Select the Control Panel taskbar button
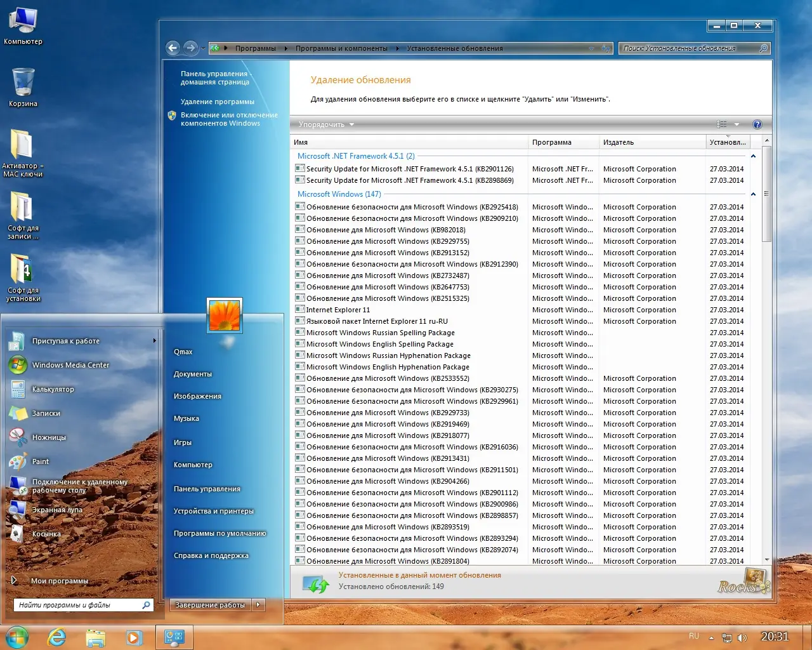Image resolution: width=812 pixels, height=650 pixels. pyautogui.click(x=174, y=637)
